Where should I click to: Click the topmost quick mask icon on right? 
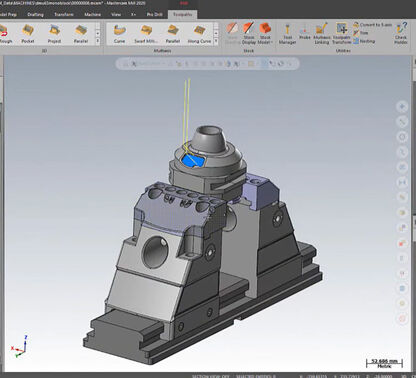pos(402,107)
